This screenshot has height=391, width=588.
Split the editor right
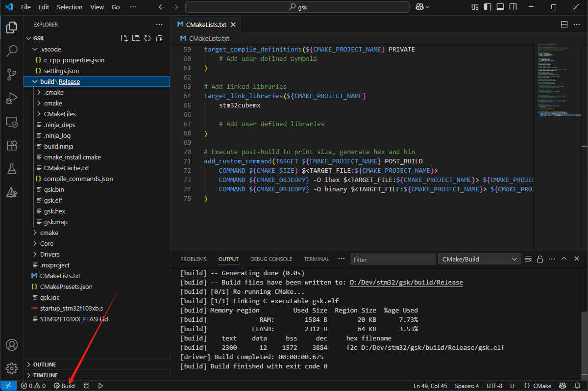pos(564,25)
